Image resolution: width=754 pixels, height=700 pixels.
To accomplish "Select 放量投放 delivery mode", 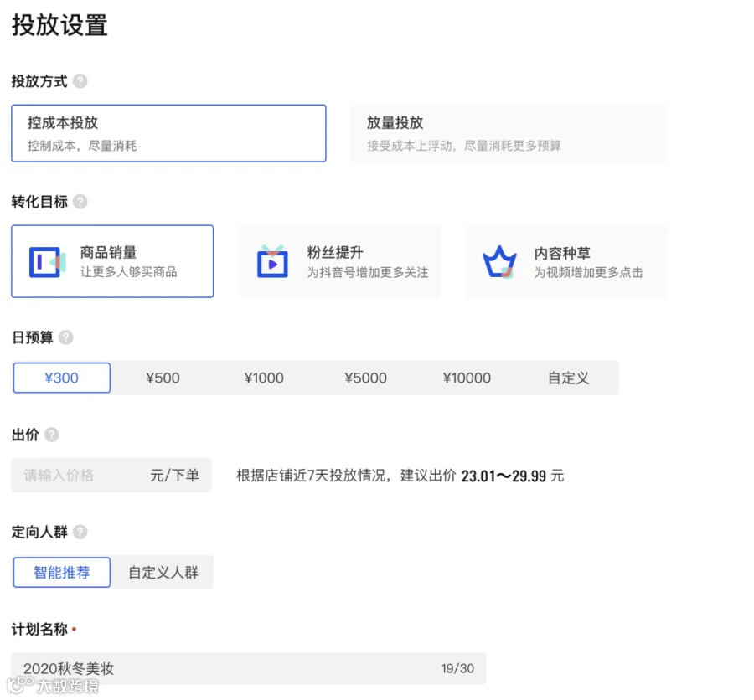I will pos(509,133).
